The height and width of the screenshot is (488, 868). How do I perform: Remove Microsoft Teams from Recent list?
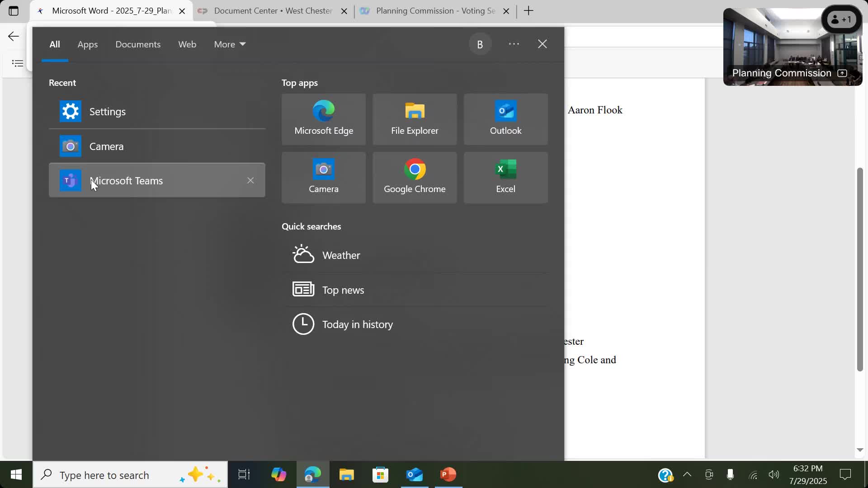[x=250, y=180]
